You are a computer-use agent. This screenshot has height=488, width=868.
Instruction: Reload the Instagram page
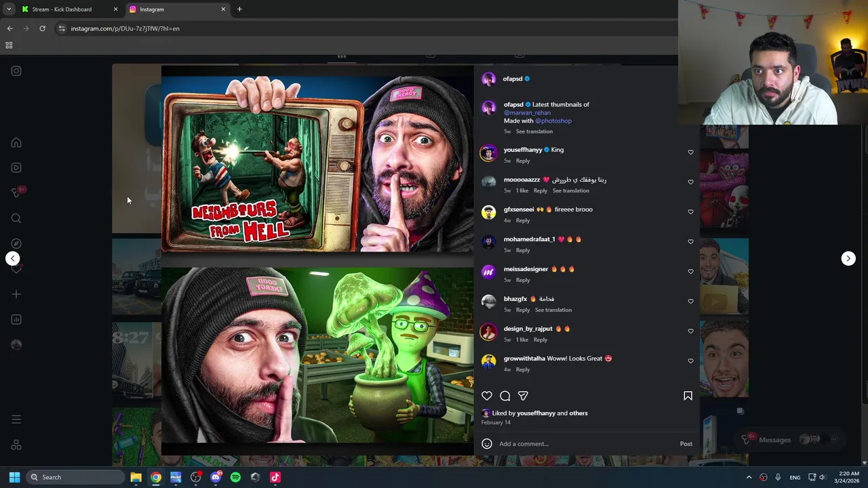tap(42, 28)
